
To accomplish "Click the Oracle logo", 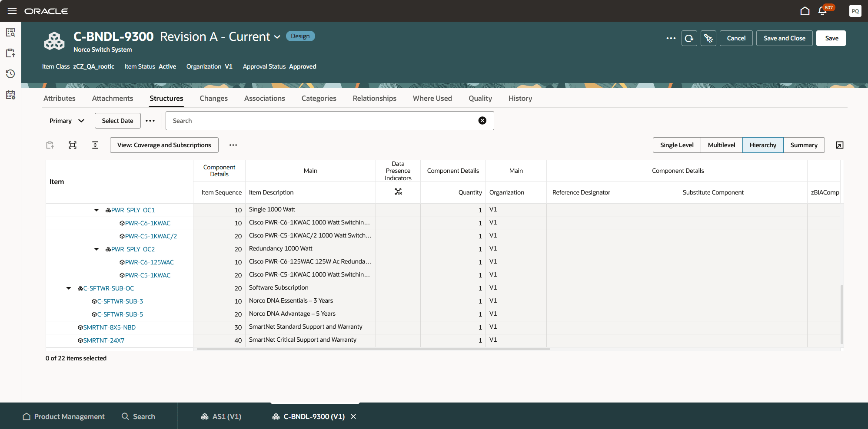I will pos(46,11).
